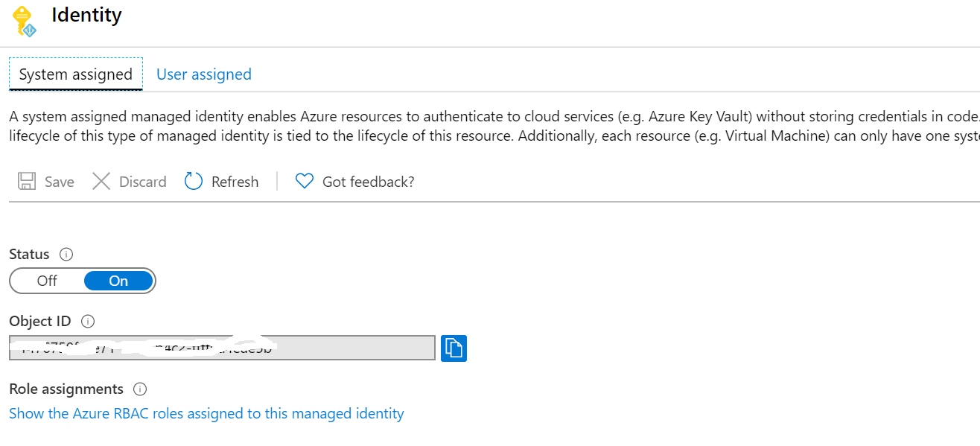The width and height of the screenshot is (980, 446).
Task: Open the Status info tooltip icon
Action: pos(67,254)
